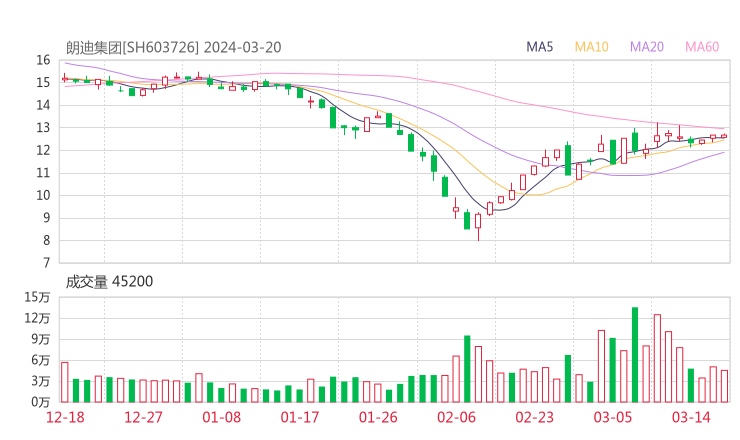This screenshot has height=440, width=740.
Task: Select the 01-17 date axis label
Action: (x=300, y=417)
